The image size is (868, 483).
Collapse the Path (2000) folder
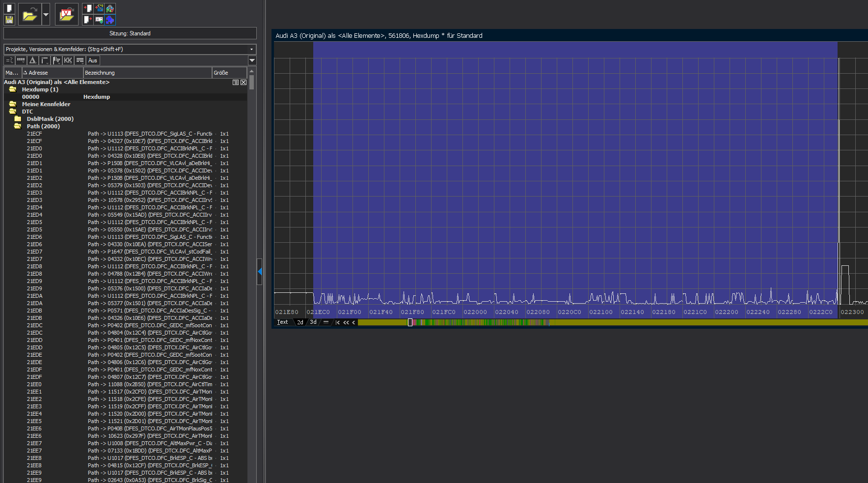click(x=18, y=126)
